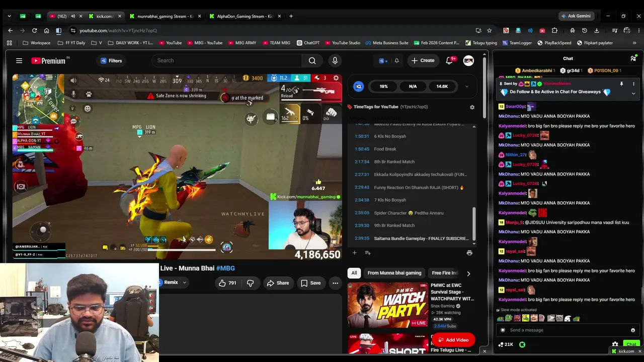Click the Send a message chat field
The height and width of the screenshot is (362, 644).
click(x=568, y=330)
